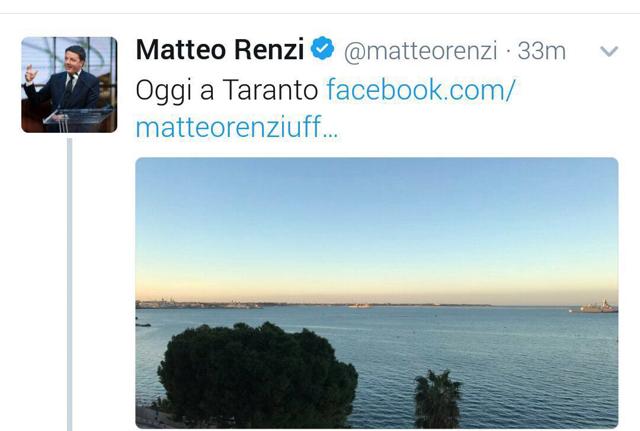Select the vertical thread connector line

click(70, 284)
